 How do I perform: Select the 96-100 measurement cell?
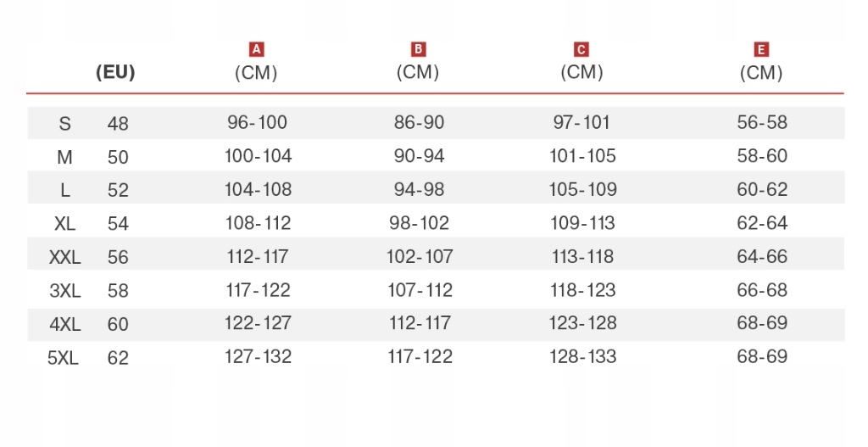tap(258, 122)
